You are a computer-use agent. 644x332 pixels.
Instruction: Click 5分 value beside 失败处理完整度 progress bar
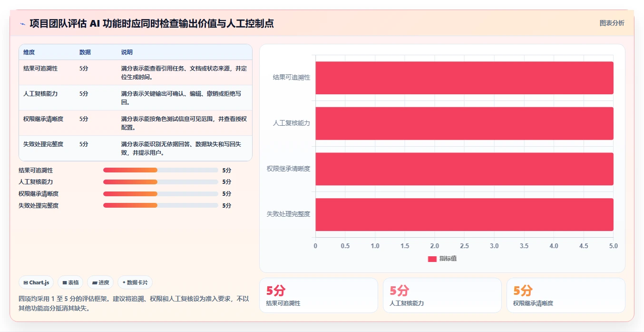click(227, 206)
